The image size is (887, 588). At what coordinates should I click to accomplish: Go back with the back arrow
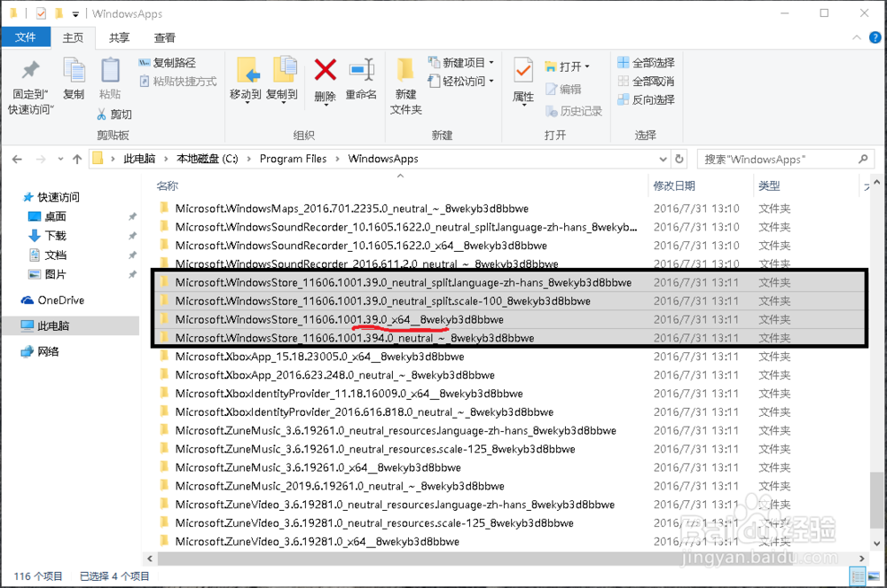18,160
